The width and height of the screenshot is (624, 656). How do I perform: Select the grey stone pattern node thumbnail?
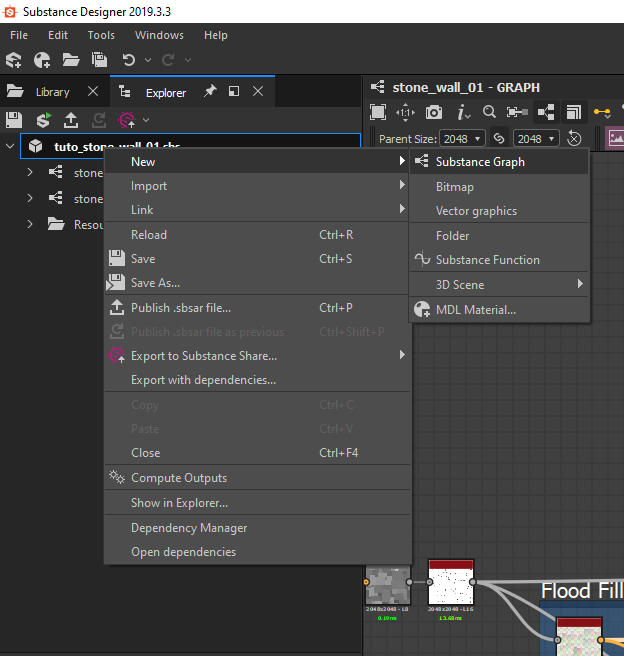[x=388, y=584]
